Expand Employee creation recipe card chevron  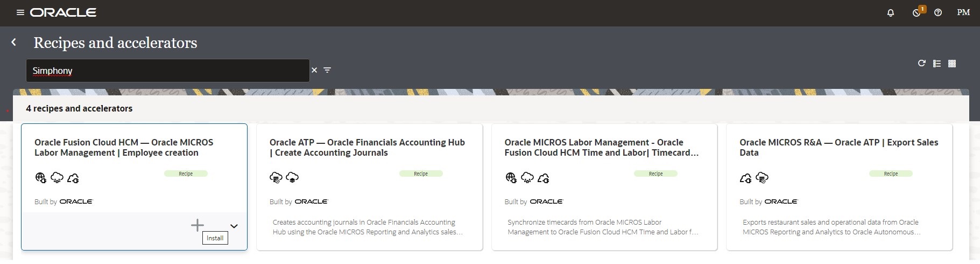click(234, 226)
